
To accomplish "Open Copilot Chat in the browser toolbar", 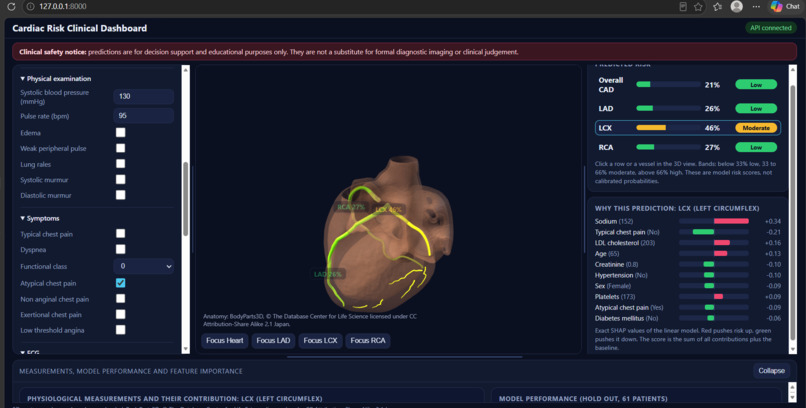I will point(784,7).
